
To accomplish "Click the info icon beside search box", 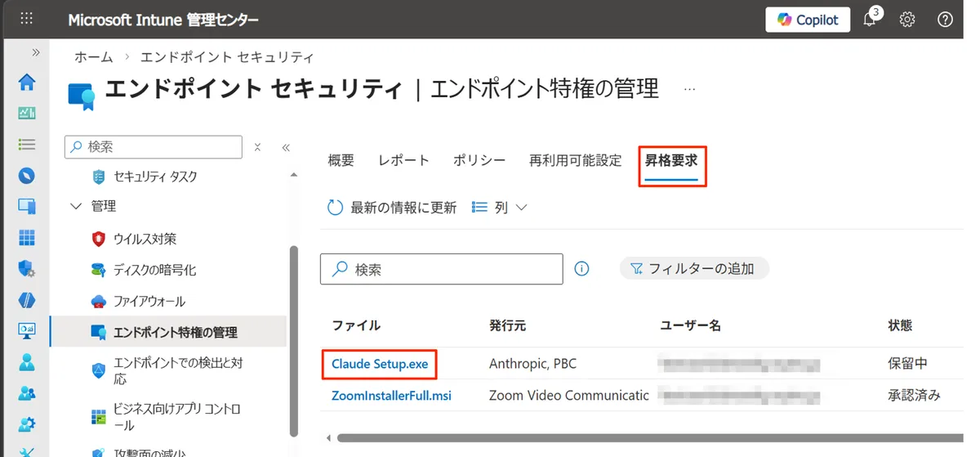I will 581,268.
